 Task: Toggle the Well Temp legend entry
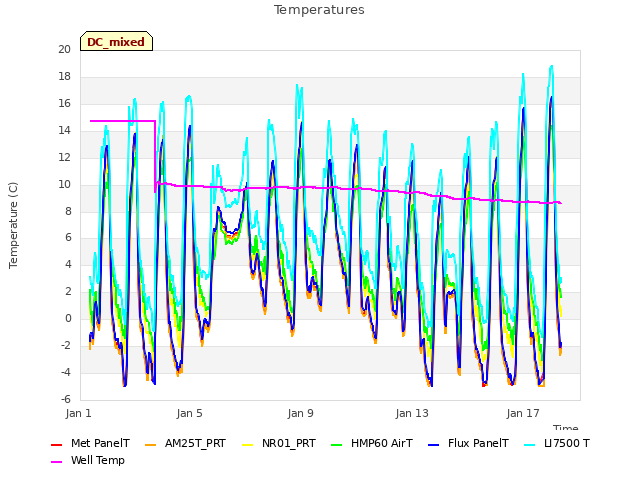point(88,461)
